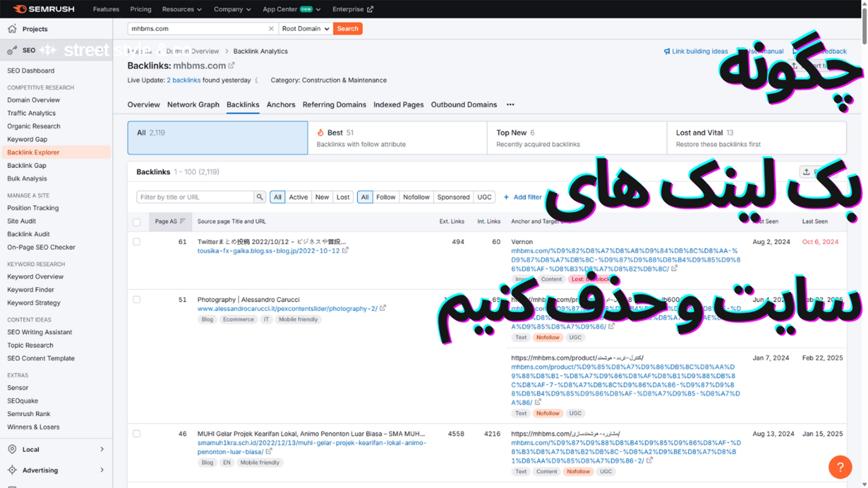Open Backlink Gap in sidebar
868x488 pixels.
coord(27,165)
